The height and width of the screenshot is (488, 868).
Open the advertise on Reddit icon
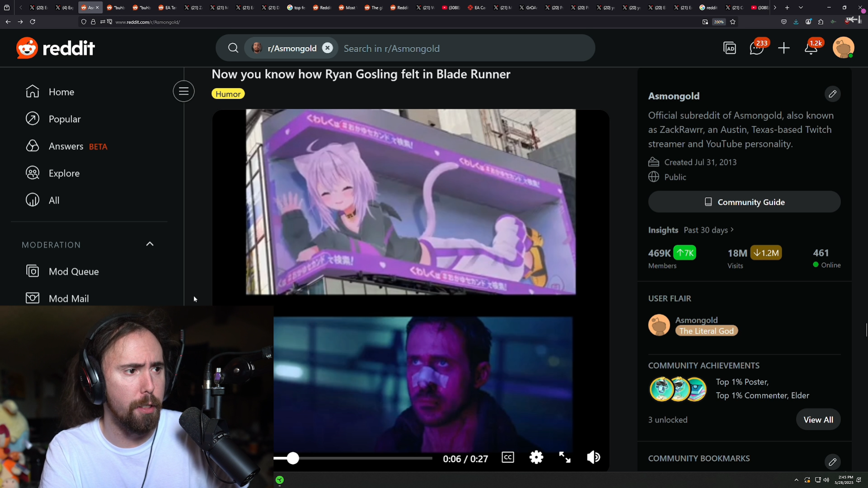[730, 48]
